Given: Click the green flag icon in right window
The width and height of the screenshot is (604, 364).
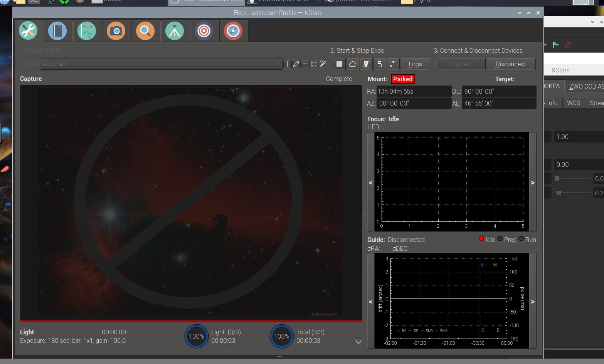Looking at the screenshot, I should coord(556,45).
